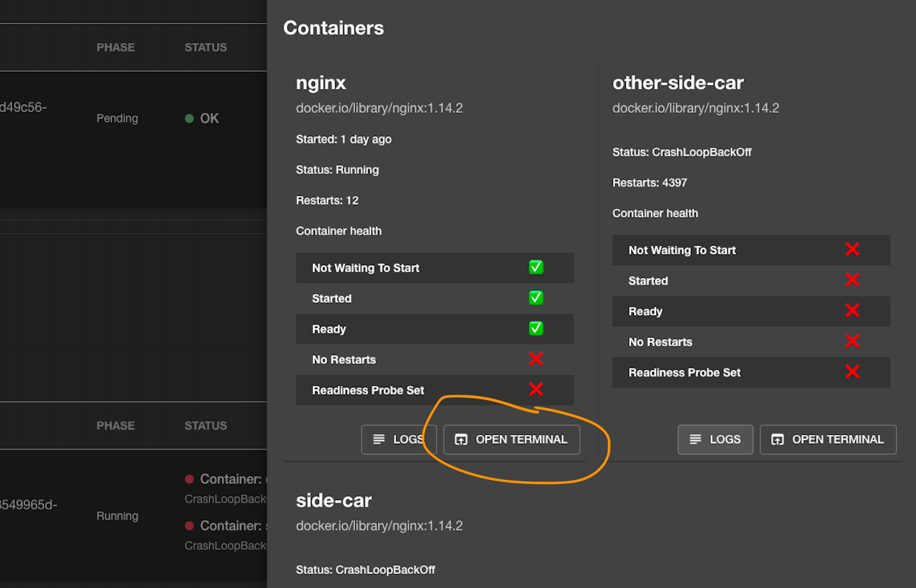
Task: Click Container health label in other-side-car card
Action: point(655,213)
